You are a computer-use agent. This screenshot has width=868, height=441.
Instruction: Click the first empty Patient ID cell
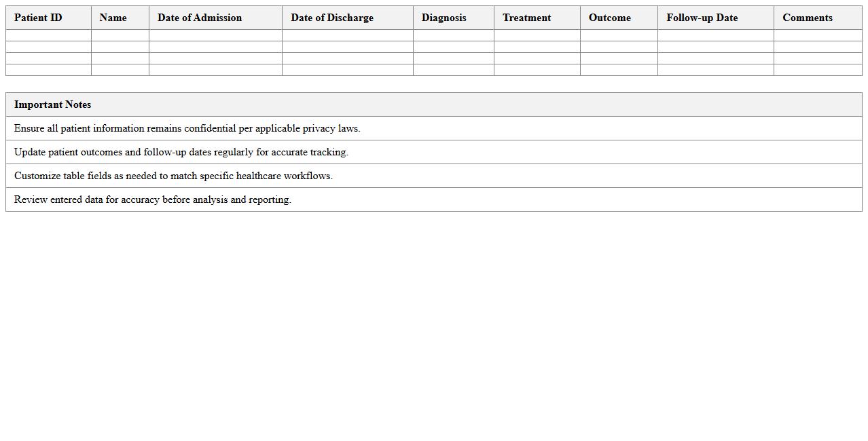point(48,35)
